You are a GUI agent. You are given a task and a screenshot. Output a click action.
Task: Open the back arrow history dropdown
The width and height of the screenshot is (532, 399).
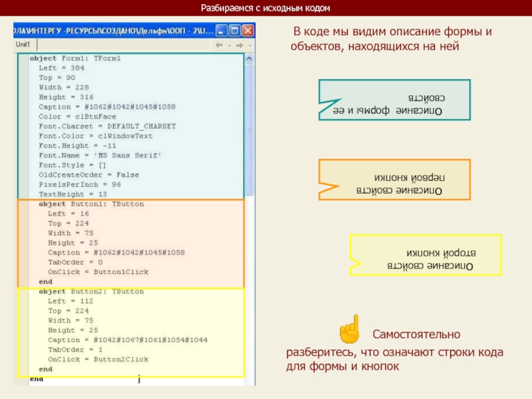(x=229, y=45)
